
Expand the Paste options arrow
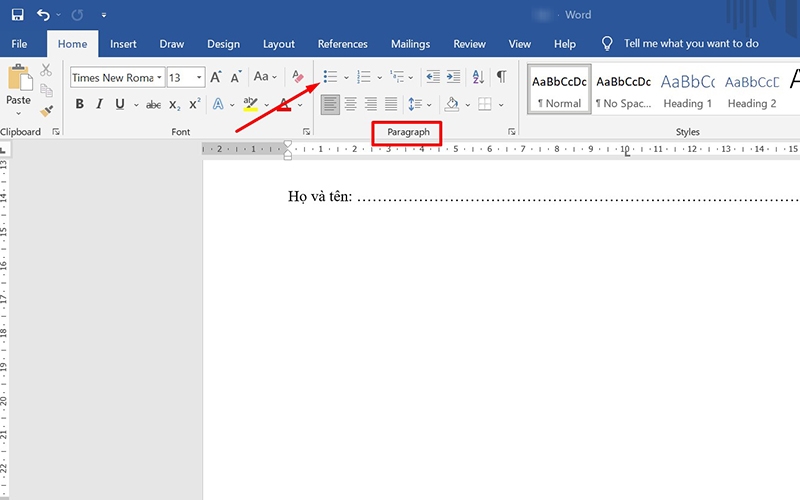[x=18, y=113]
